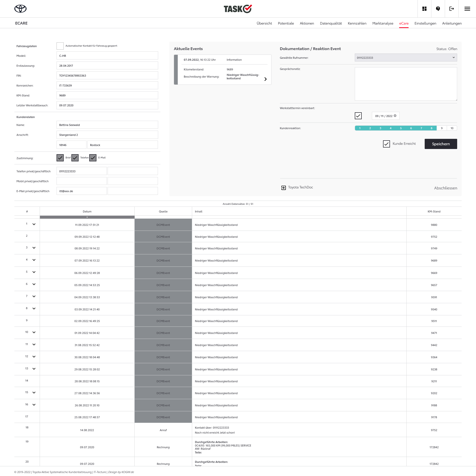Expand row 1 in the history table

[34, 224]
